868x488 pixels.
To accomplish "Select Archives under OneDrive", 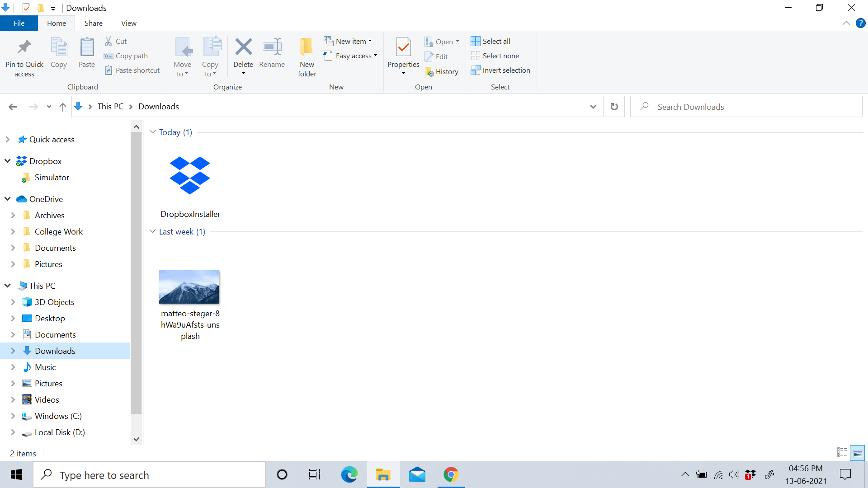I will coord(50,216).
